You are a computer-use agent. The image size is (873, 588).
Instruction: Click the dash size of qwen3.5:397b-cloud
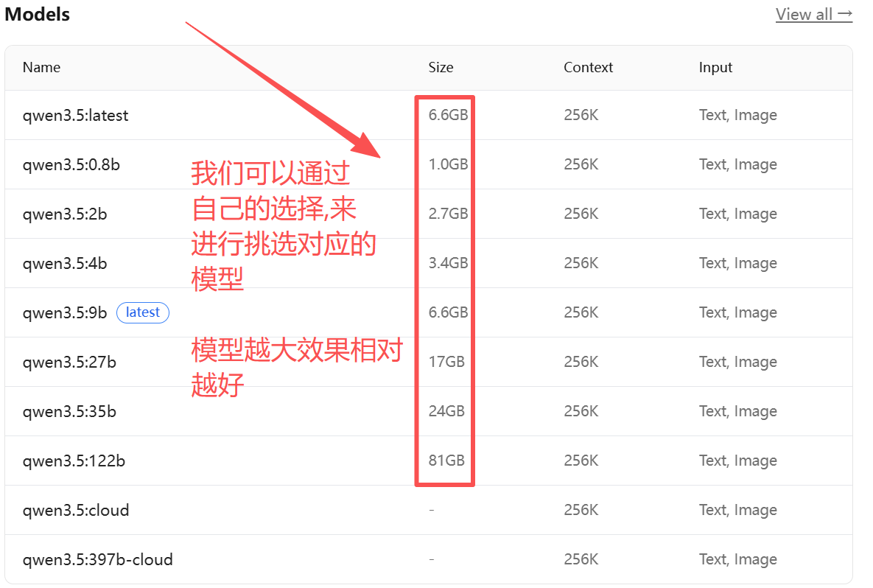(x=432, y=559)
